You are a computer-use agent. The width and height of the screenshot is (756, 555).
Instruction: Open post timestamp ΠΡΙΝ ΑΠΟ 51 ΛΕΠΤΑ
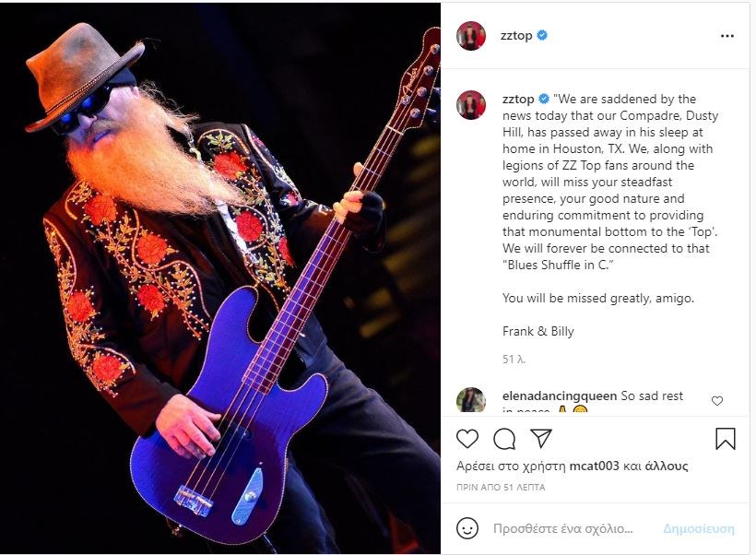point(501,488)
